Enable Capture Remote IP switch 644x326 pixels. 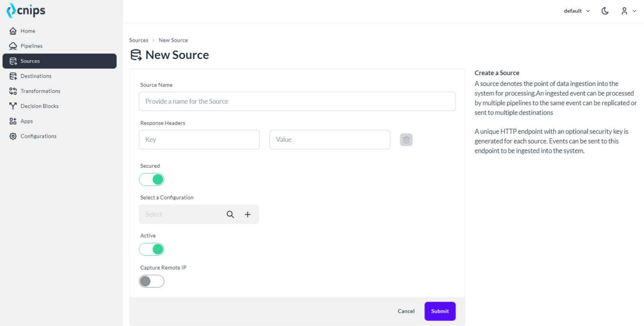click(x=152, y=281)
